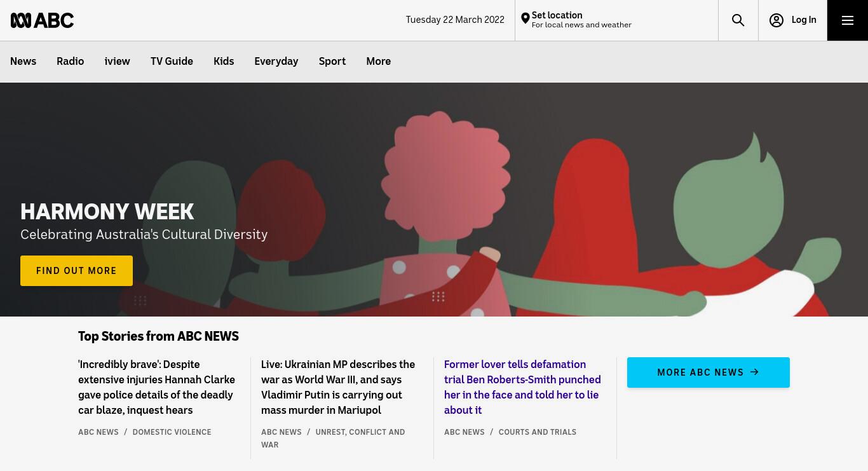Click the ABC logo in the header
The width and height of the screenshot is (868, 471).
[x=42, y=20]
